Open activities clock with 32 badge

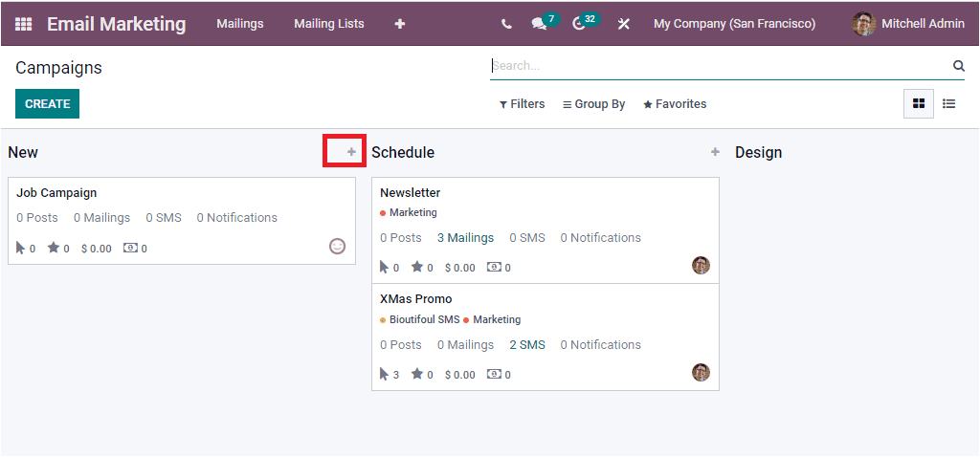pyautogui.click(x=585, y=23)
